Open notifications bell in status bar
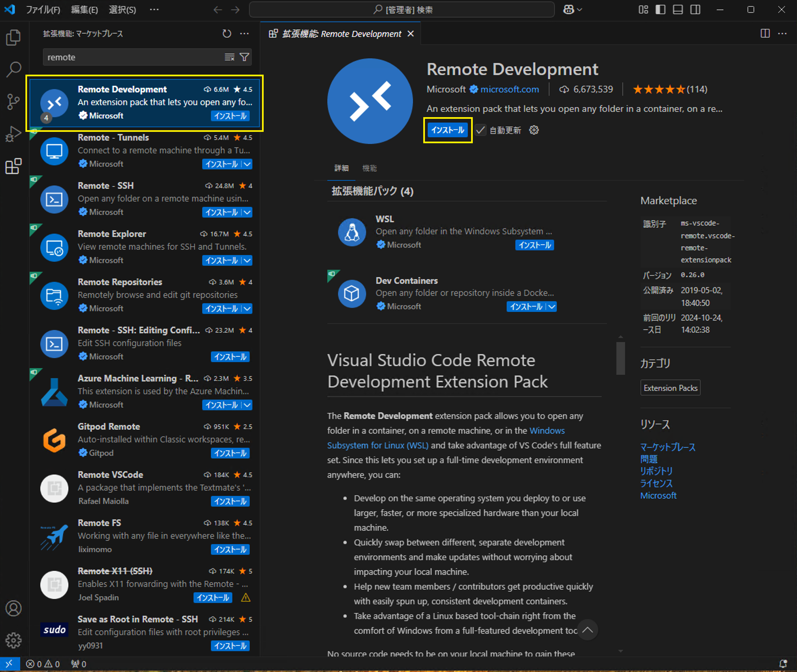 783,664
